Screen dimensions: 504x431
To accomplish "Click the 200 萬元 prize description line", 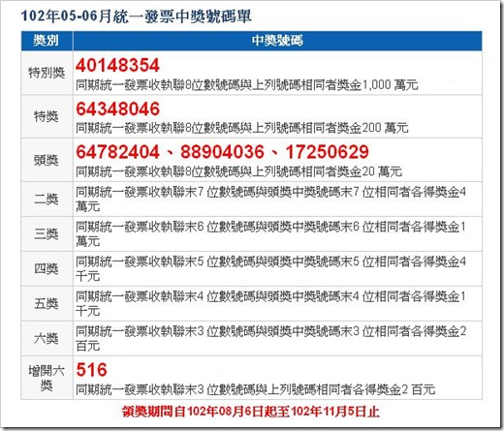I will pos(242,128).
